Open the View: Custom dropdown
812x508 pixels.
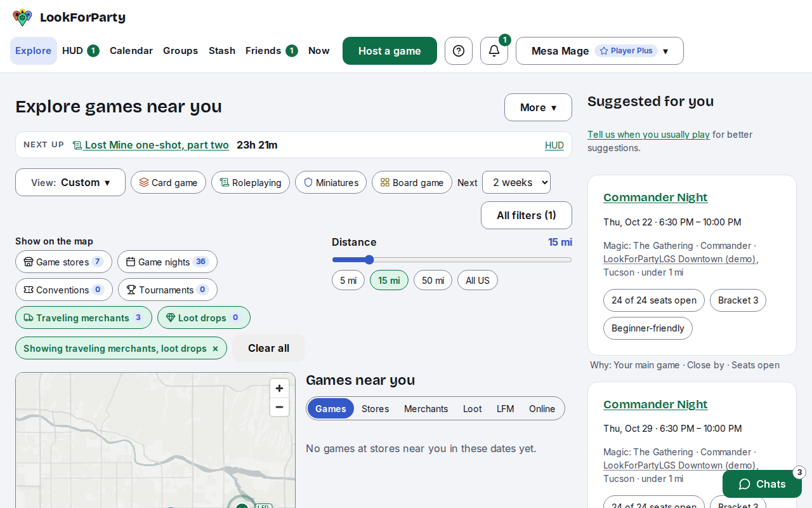70,182
